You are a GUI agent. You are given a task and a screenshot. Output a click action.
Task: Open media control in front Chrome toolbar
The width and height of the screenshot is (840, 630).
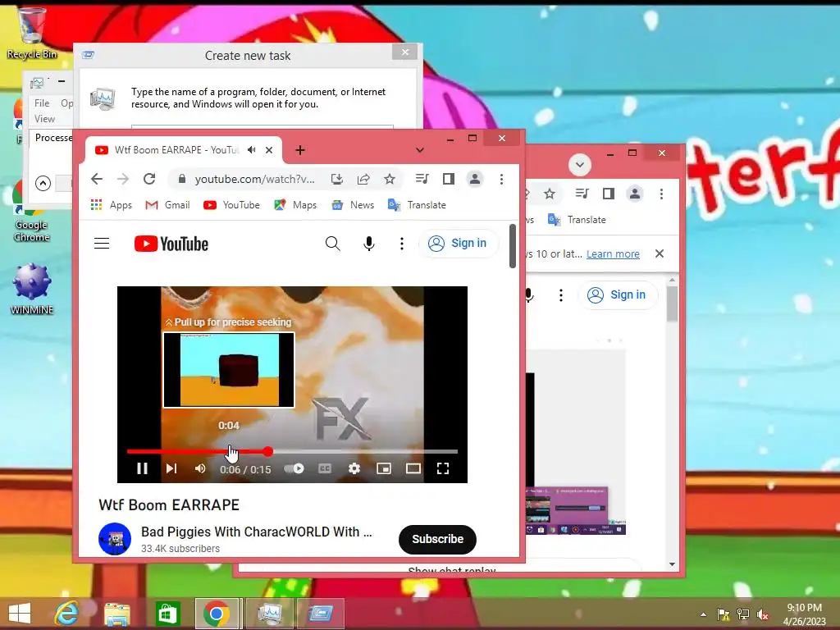tap(422, 179)
